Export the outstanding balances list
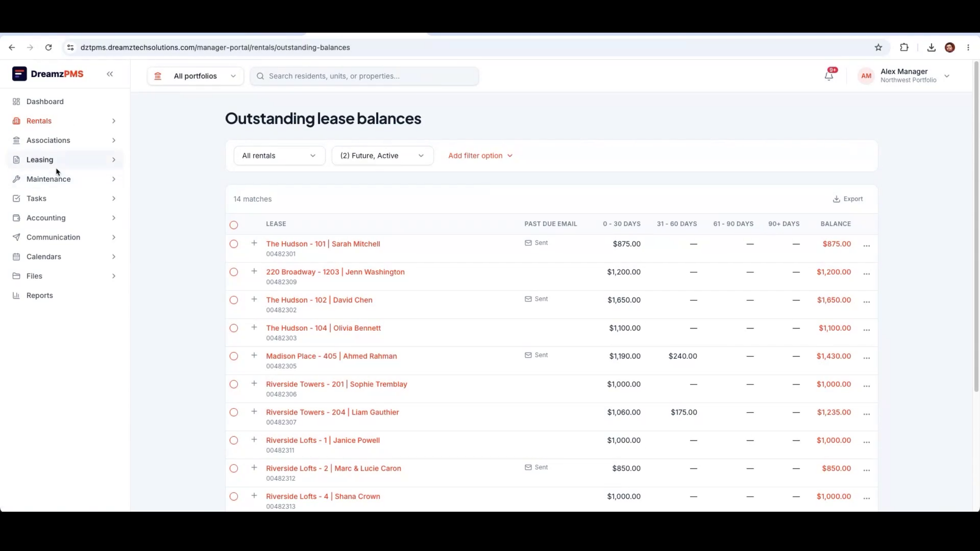Image resolution: width=980 pixels, height=551 pixels. [848, 199]
